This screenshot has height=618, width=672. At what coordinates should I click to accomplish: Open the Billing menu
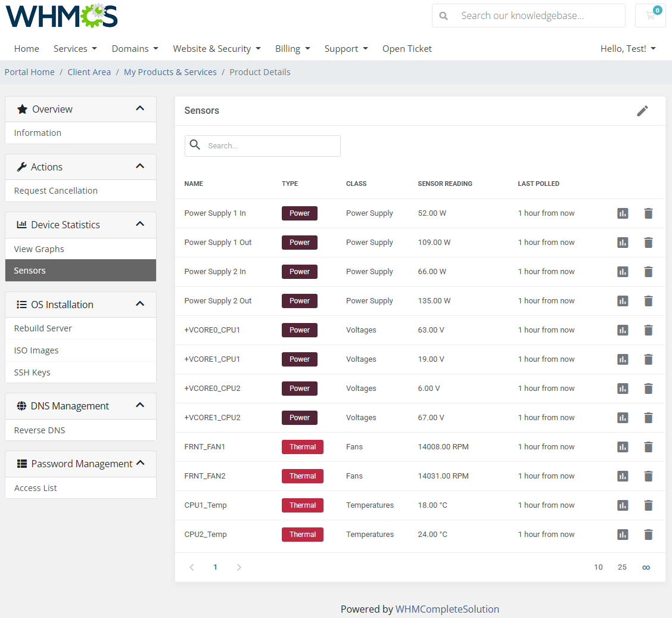(x=293, y=48)
